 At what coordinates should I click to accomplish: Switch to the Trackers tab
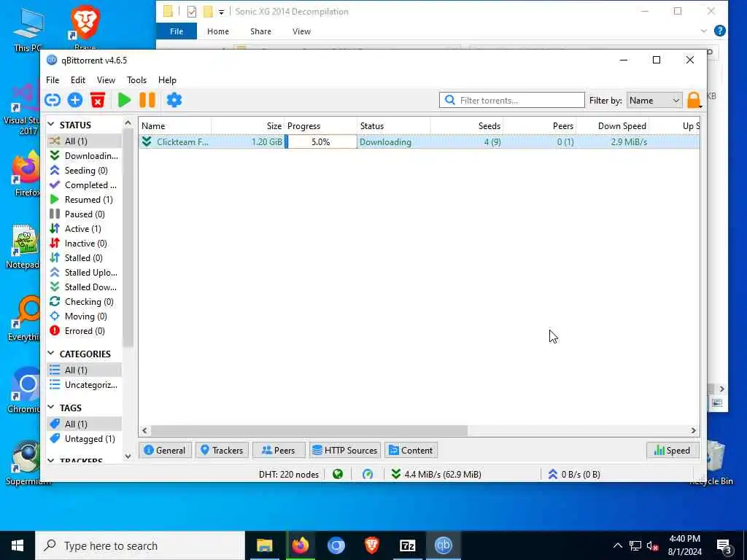[x=222, y=450]
